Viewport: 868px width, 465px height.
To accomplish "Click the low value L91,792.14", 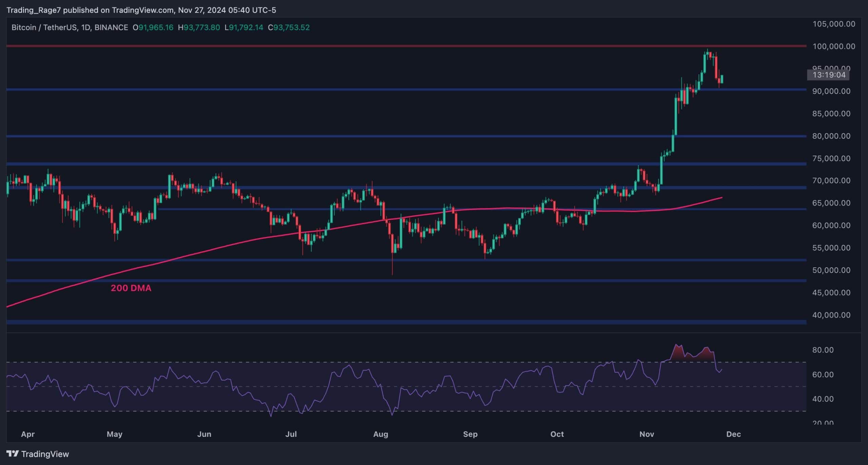I will pyautogui.click(x=244, y=27).
